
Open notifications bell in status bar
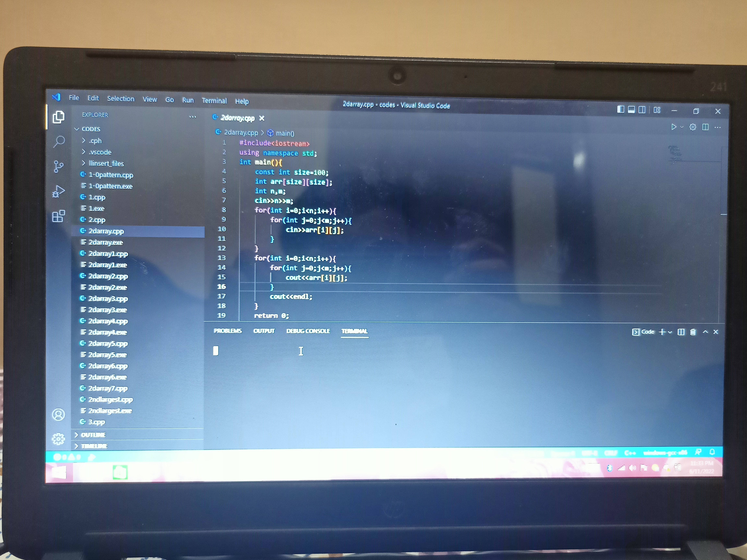coord(712,452)
